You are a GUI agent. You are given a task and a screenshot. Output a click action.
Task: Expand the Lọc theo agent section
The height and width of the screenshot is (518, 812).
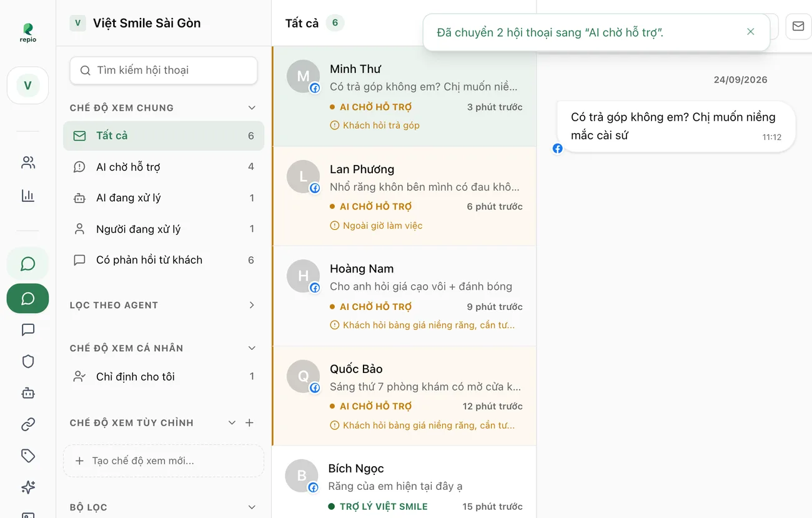pyautogui.click(x=252, y=306)
